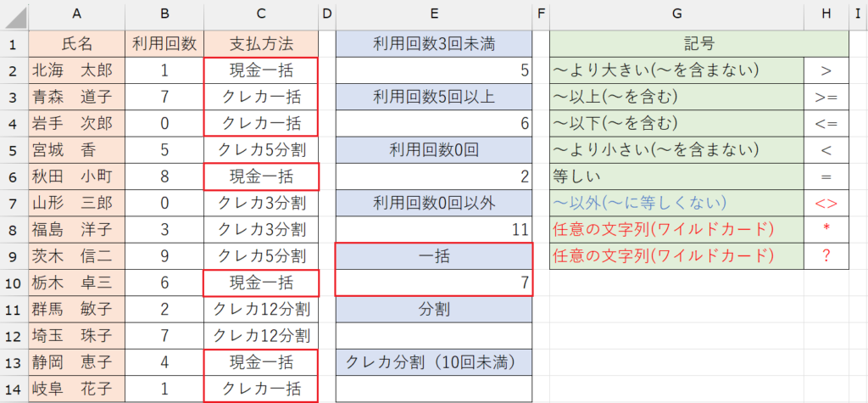Screen dimensions: 868x403
Task: Click the select-all corner triangle
Action: point(14,18)
